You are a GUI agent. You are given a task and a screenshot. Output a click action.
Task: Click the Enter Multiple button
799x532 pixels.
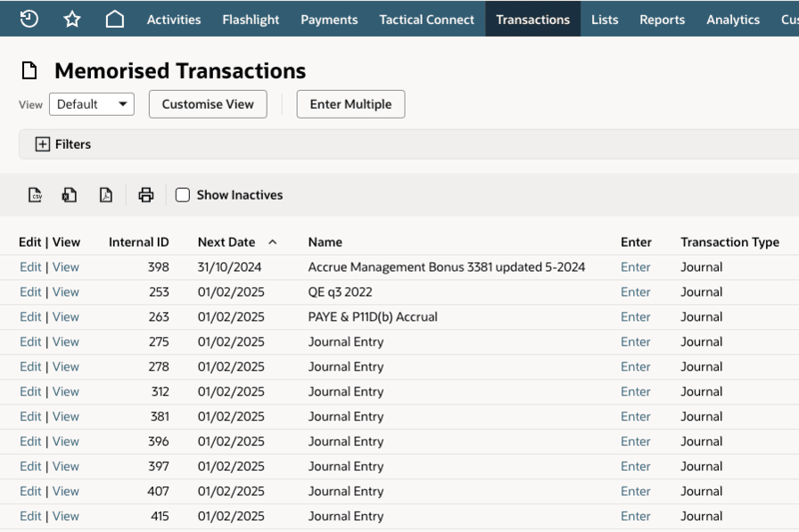pyautogui.click(x=351, y=104)
